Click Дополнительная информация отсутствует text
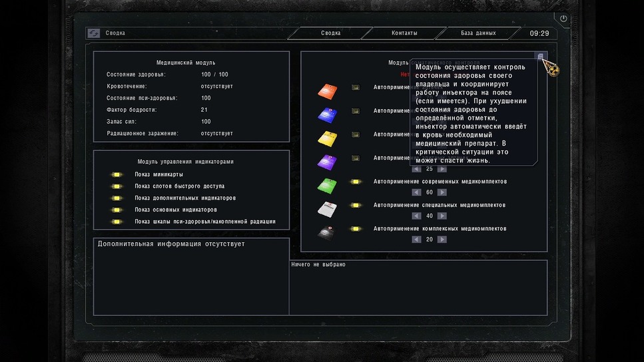This screenshot has width=644, height=362. [171, 244]
